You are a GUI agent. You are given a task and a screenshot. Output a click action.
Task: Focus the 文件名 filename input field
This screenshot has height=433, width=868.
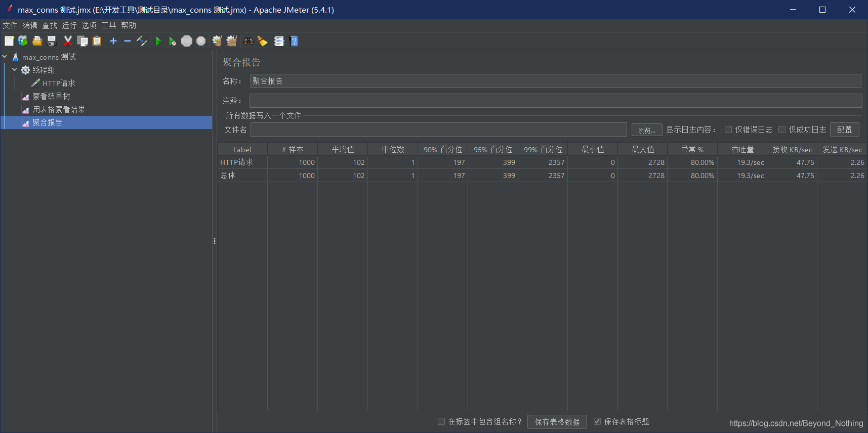coord(439,129)
